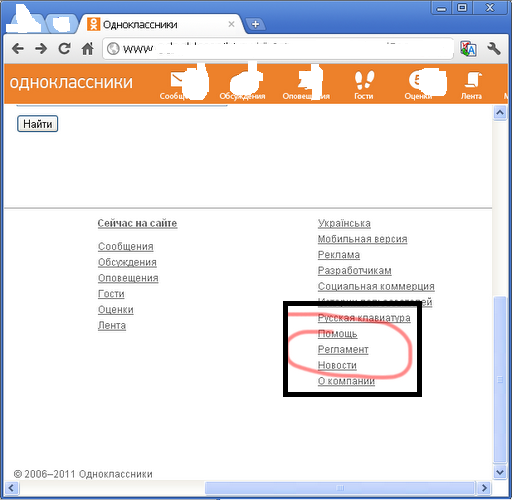Switch language to Українська
The width and height of the screenshot is (512, 500).
coord(344,223)
